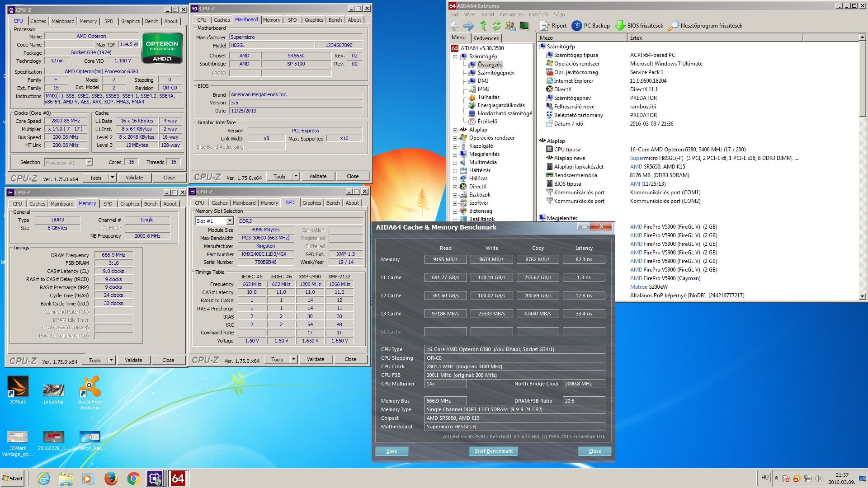Open Graphics tab in the Memory CPU-Z window
Screen dimensions: 868x488
pyautogui.click(x=130, y=204)
